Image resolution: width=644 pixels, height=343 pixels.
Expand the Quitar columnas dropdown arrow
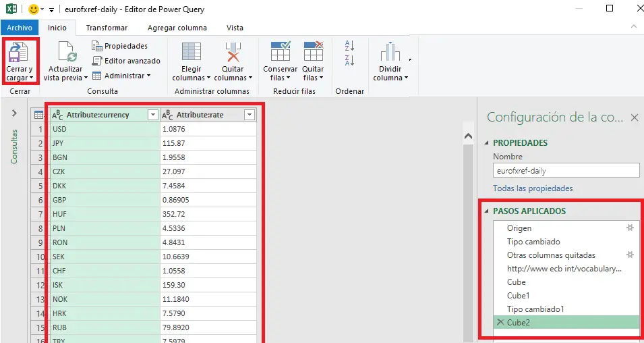(x=250, y=78)
